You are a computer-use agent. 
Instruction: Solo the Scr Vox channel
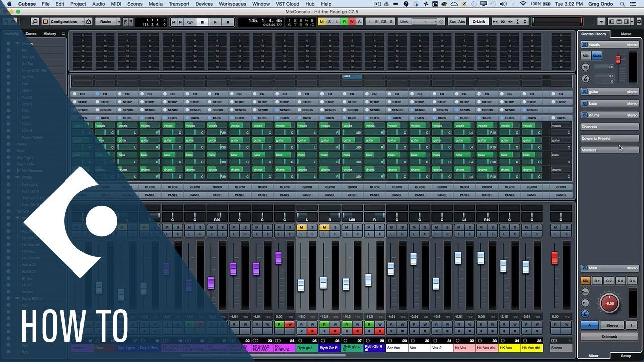[x=402, y=227]
